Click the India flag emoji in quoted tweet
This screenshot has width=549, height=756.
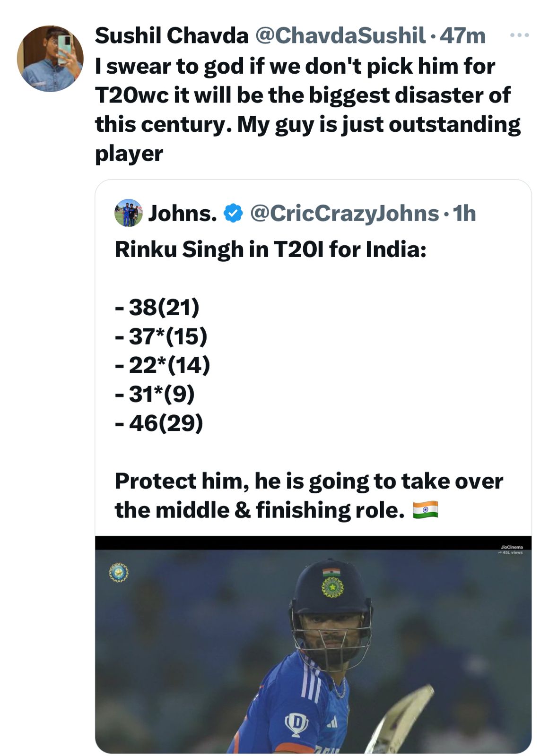click(x=425, y=510)
